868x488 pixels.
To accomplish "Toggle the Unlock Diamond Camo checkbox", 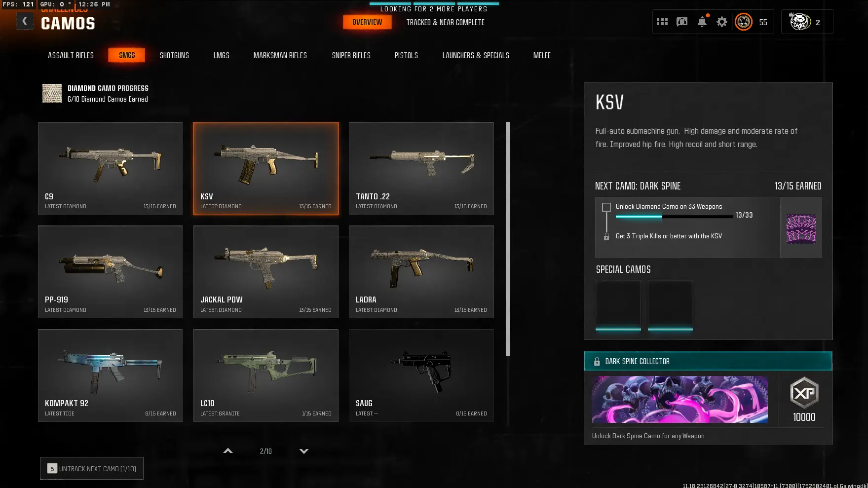I will pyautogui.click(x=606, y=207).
